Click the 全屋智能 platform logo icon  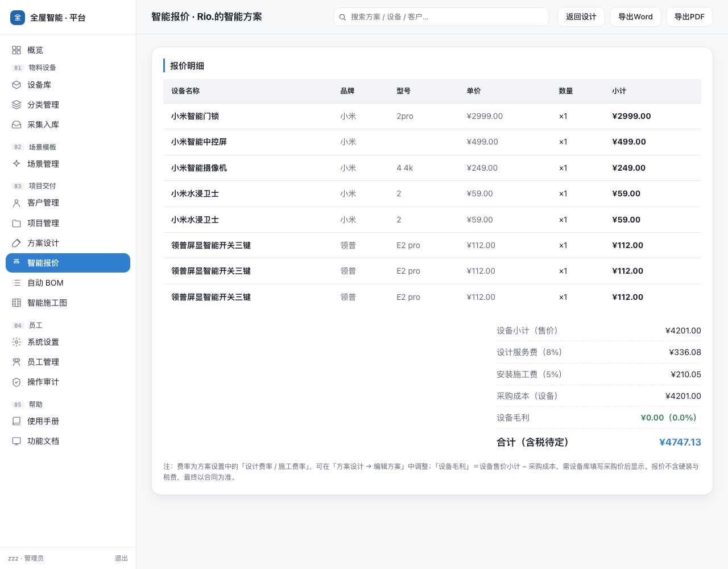pyautogui.click(x=18, y=18)
